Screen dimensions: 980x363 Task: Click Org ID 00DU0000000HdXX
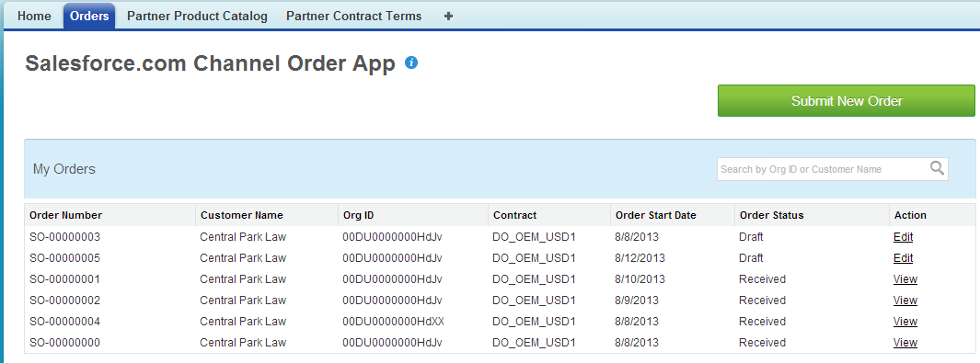(x=393, y=322)
